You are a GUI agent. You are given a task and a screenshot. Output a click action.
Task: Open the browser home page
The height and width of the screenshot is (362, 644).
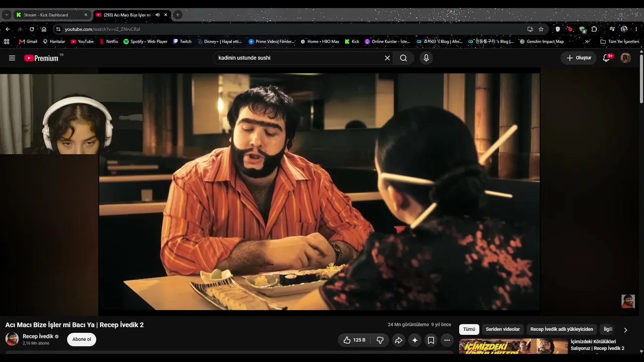(x=44, y=29)
